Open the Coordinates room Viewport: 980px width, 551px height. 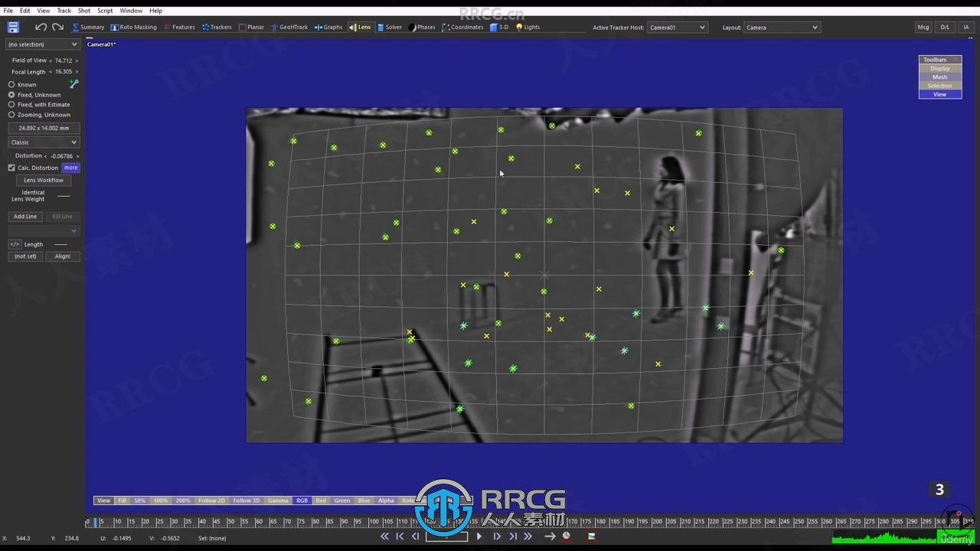(x=462, y=27)
